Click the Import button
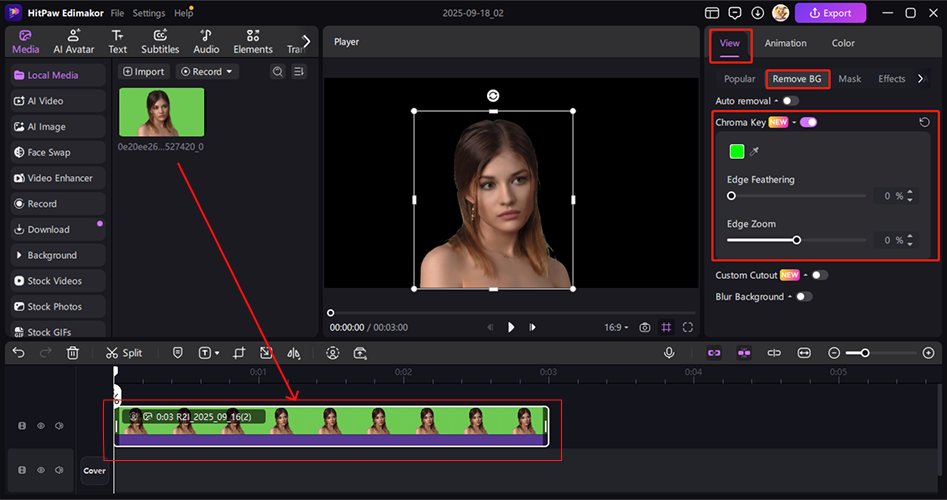The height and width of the screenshot is (500, 947). 143,72
